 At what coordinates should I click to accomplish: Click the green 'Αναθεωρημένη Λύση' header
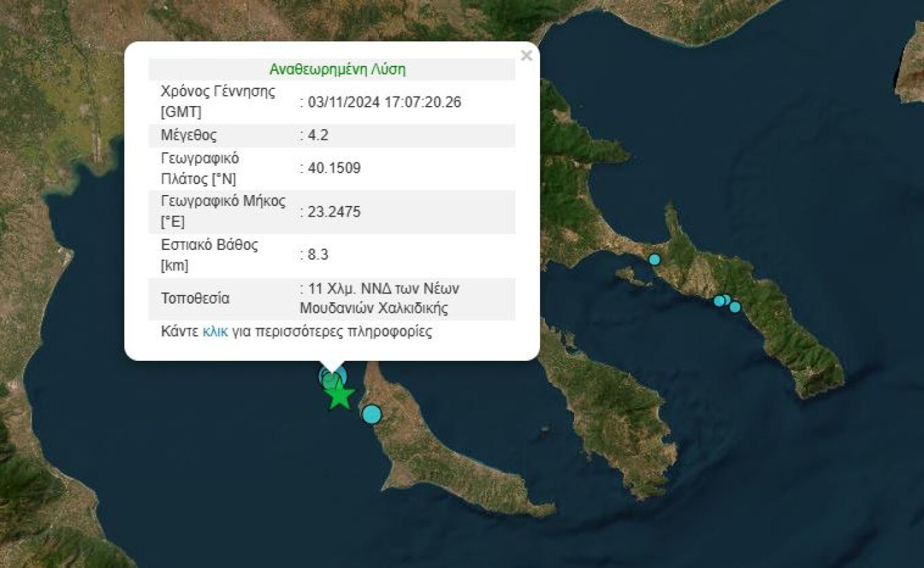[x=338, y=69]
